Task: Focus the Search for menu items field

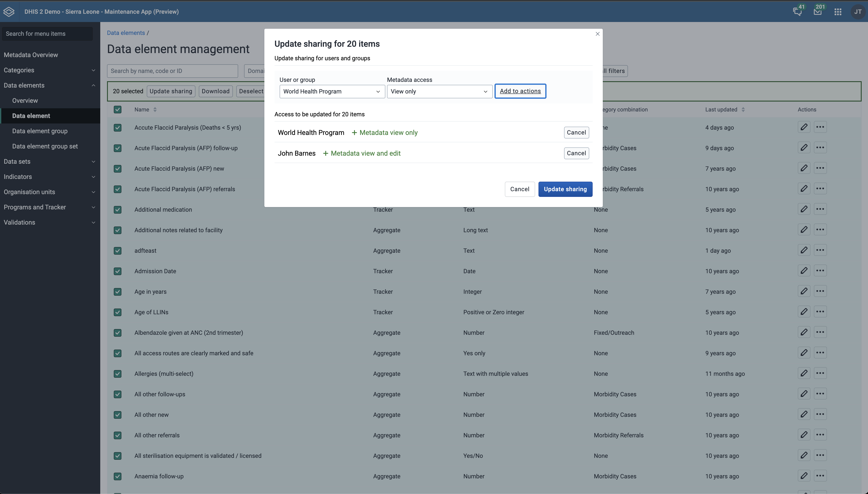Action: 47,34
